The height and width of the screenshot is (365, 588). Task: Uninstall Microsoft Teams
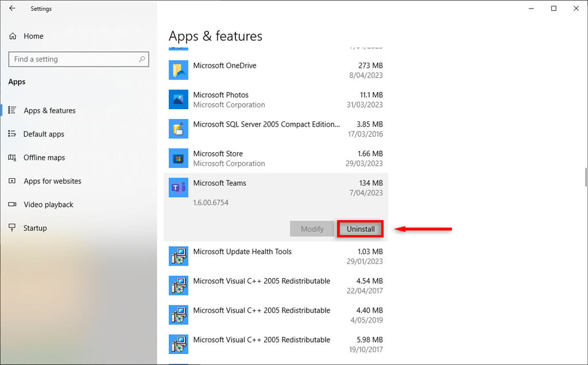coord(361,229)
